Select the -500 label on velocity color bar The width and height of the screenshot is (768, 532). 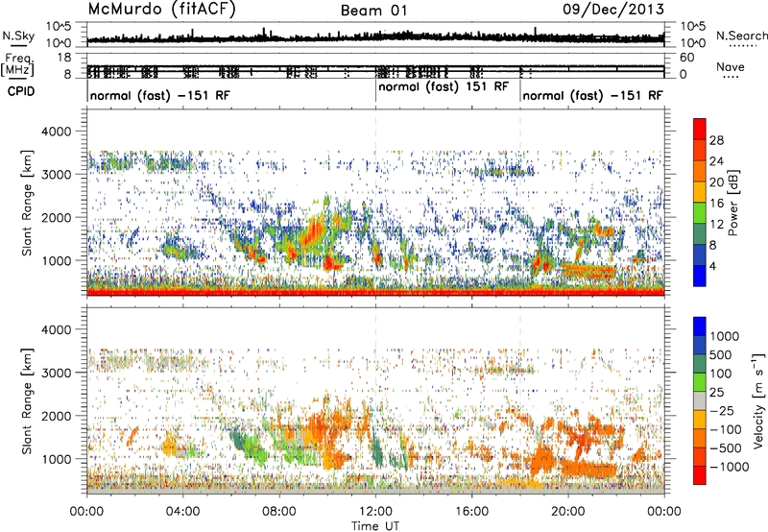(726, 447)
